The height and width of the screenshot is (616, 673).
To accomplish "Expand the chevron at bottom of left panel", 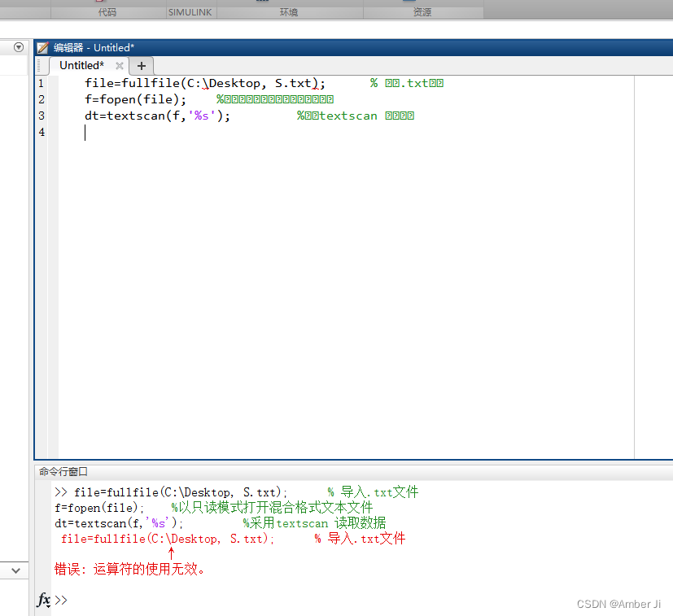I will [16, 570].
